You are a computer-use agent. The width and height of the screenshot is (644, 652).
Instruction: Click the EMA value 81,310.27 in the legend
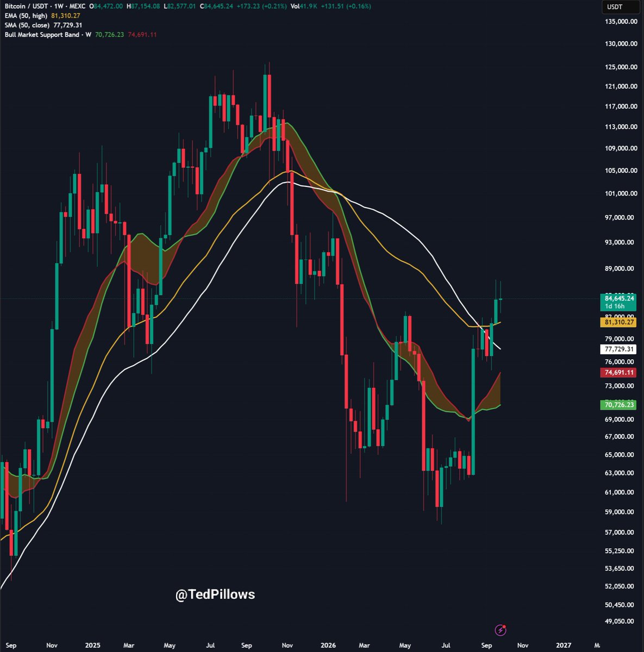tap(66, 16)
